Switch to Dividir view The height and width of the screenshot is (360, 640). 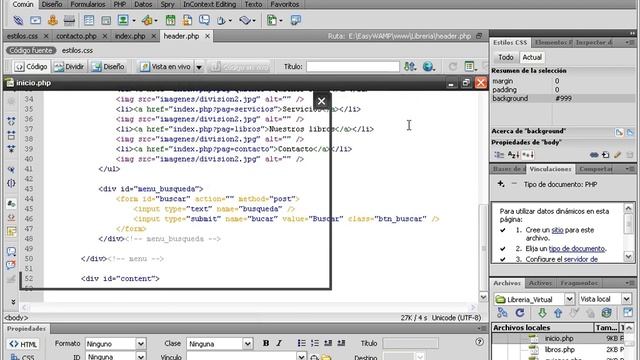tap(69, 67)
